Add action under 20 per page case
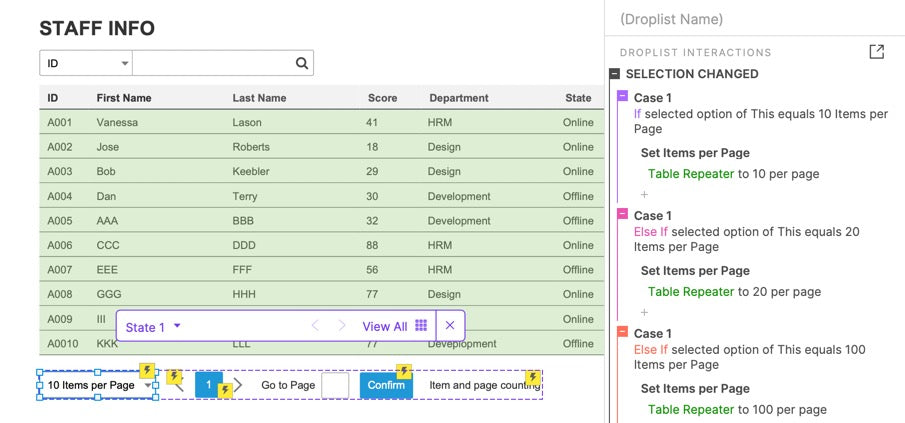The image size is (905, 423). click(x=645, y=312)
